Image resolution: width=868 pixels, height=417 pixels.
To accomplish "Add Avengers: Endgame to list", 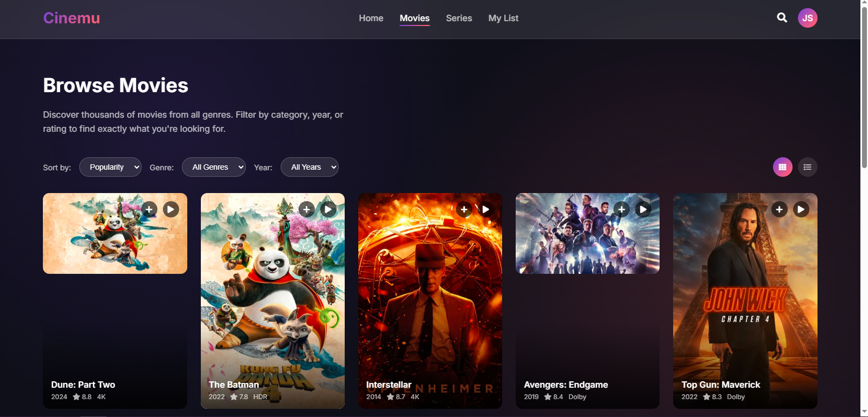I will click(x=622, y=209).
